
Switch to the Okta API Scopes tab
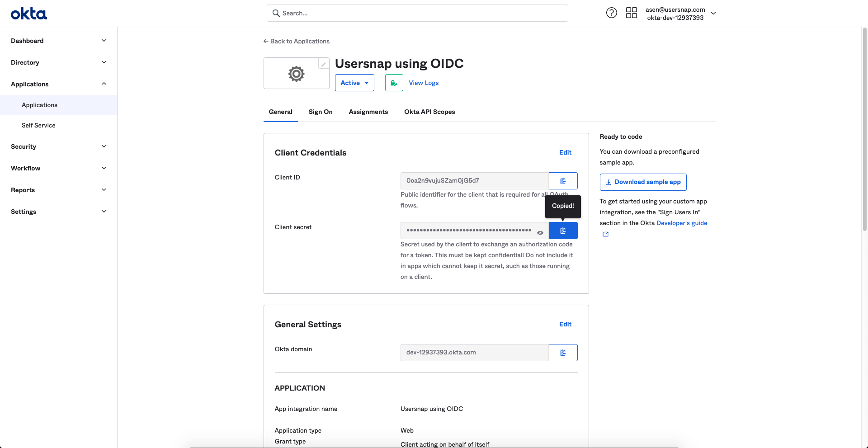[x=429, y=112]
